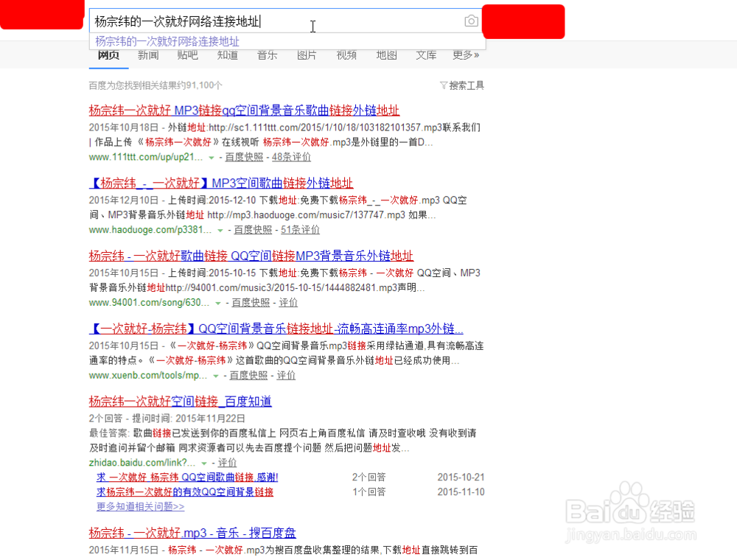
Task: Expand dropdown arrow beside www.xuenb.com URL
Action: (x=216, y=377)
